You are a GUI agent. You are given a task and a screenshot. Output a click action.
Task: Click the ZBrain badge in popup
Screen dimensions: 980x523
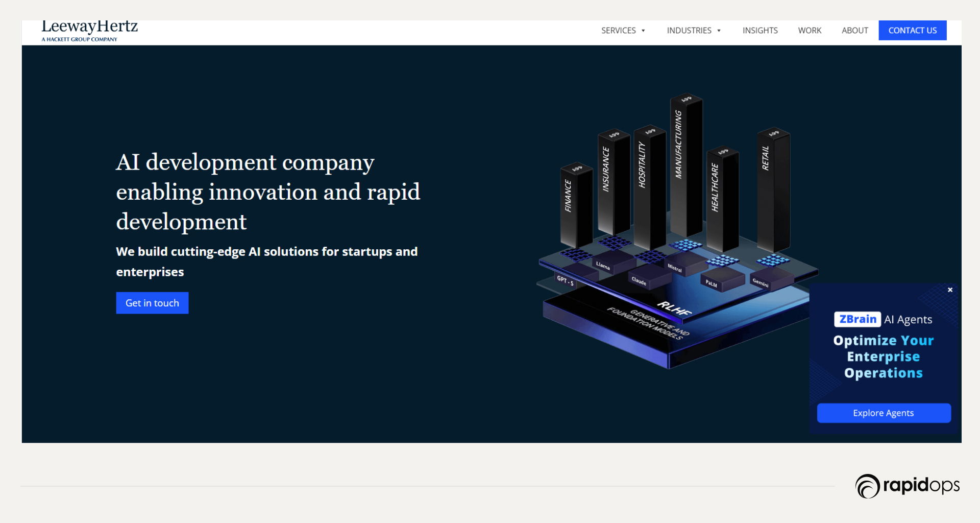pyautogui.click(x=857, y=319)
